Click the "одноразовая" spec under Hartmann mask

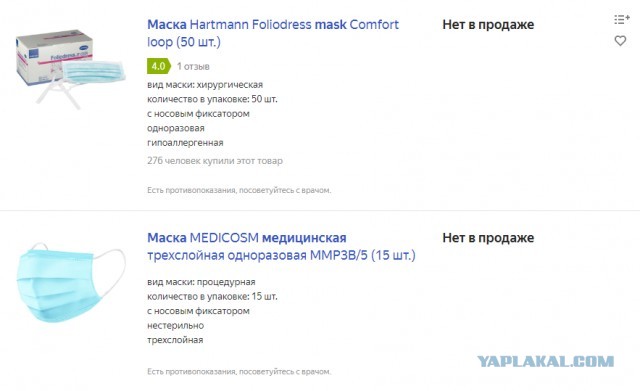(x=176, y=129)
